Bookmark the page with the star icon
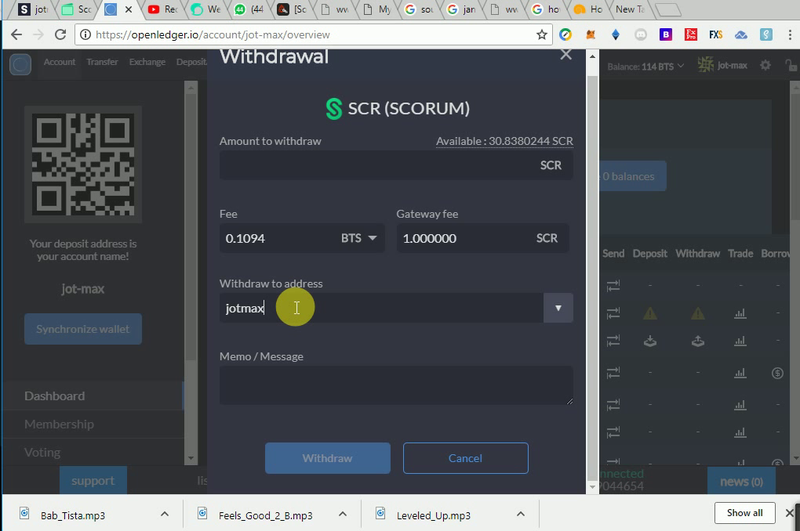Image resolution: width=800 pixels, height=531 pixels. coord(541,35)
